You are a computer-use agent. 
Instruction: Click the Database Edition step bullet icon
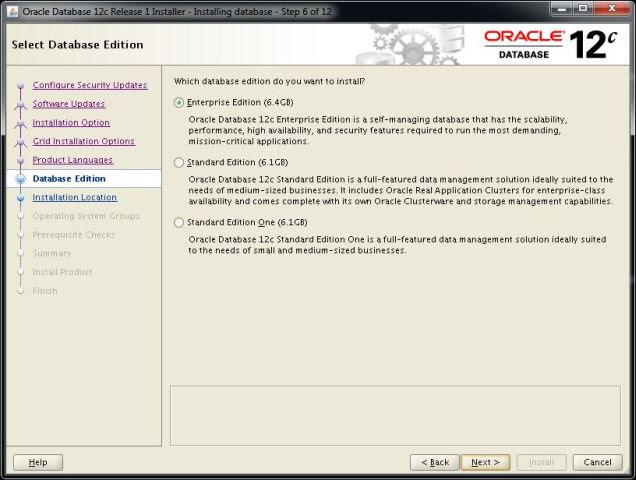[21, 179]
